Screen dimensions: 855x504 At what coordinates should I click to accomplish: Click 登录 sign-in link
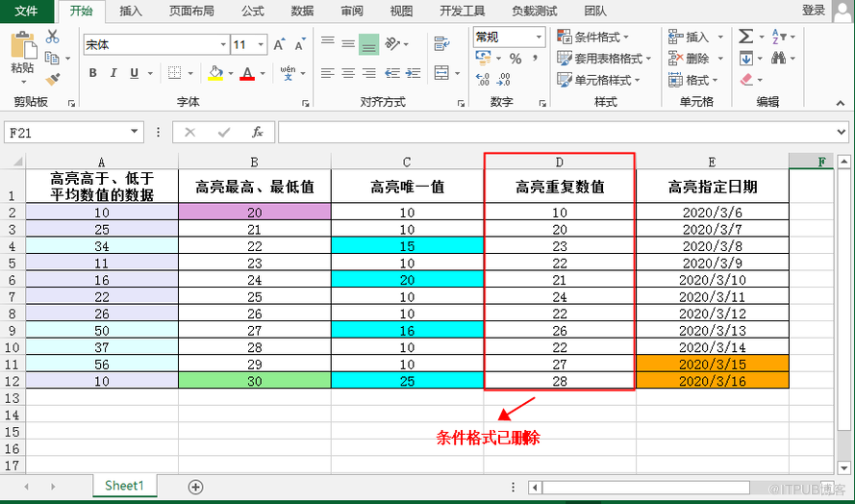coord(814,10)
